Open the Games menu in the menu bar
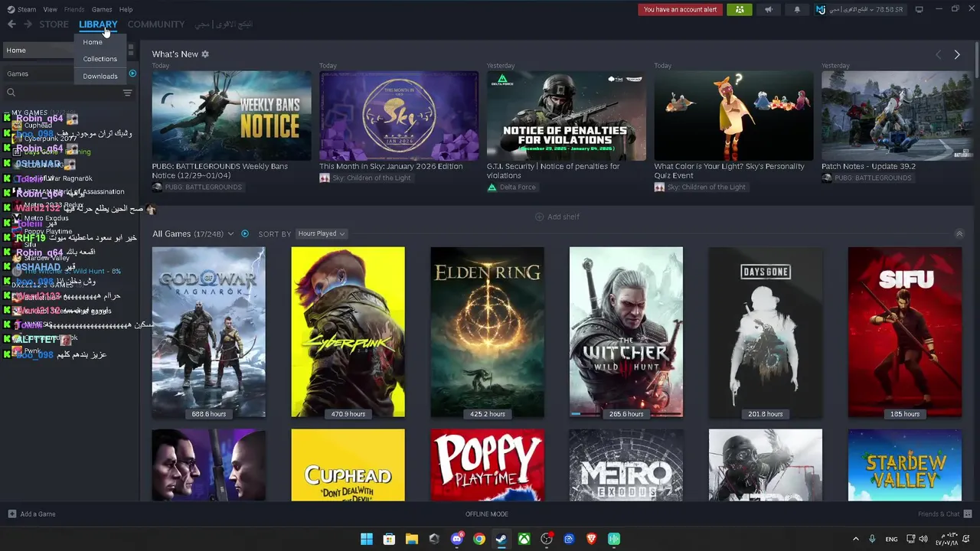 coord(102,9)
